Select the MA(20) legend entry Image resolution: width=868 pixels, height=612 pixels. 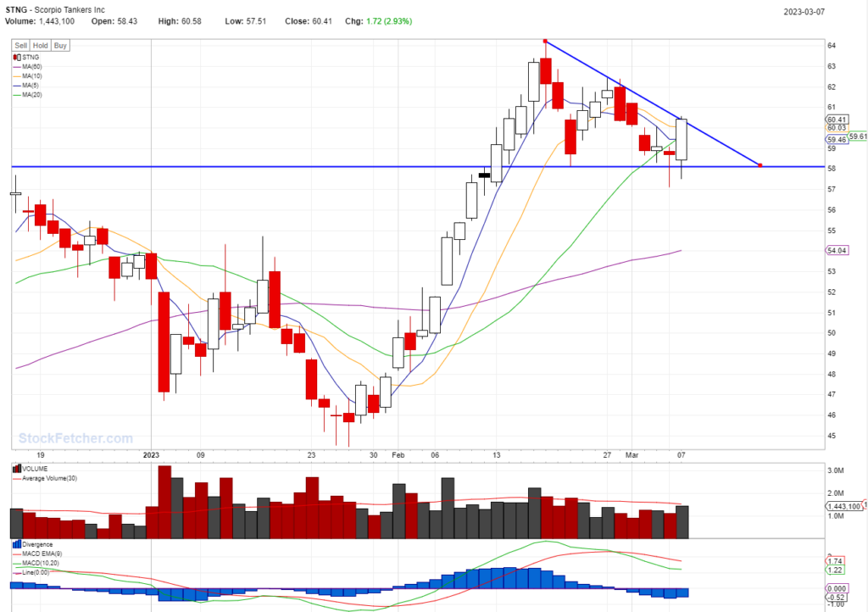point(27,95)
